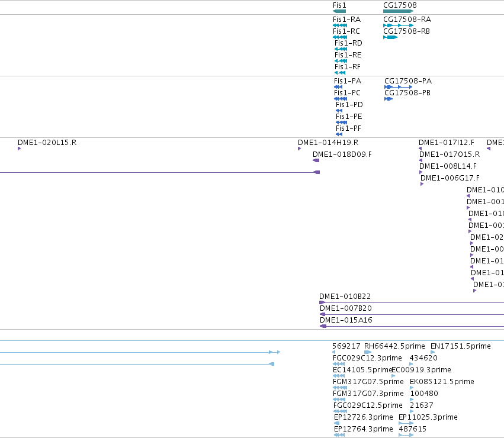
Task: Click transcript CG17508-RB
Action: (x=406, y=31)
